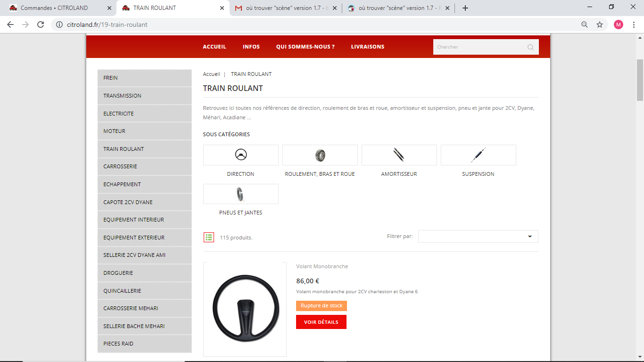Open QUI SOMMES-NOUS ? page
This screenshot has width=644, height=362.
coord(305,47)
